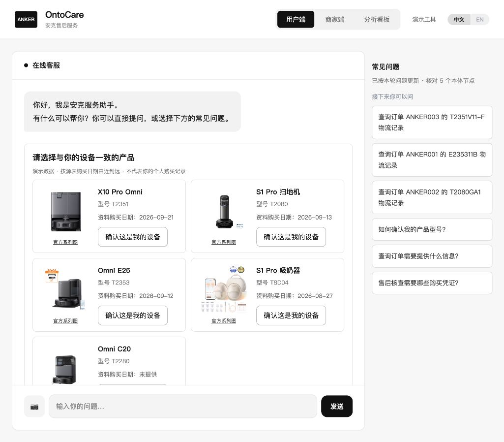Click the 发送 send button
This screenshot has width=504, height=442.
pos(337,407)
